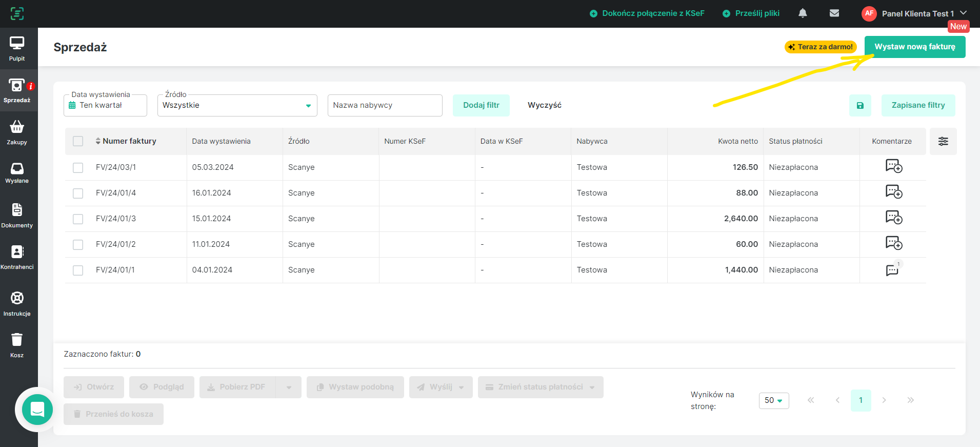Check the row for invoice FV/24/01/2
Viewport: 980px width, 447px height.
(78, 245)
